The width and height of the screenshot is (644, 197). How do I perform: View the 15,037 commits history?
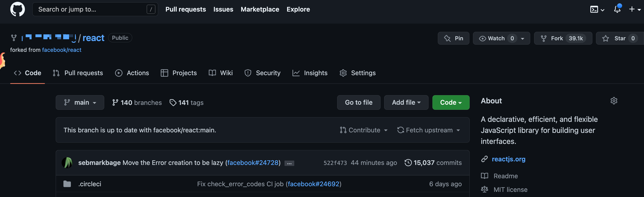433,163
